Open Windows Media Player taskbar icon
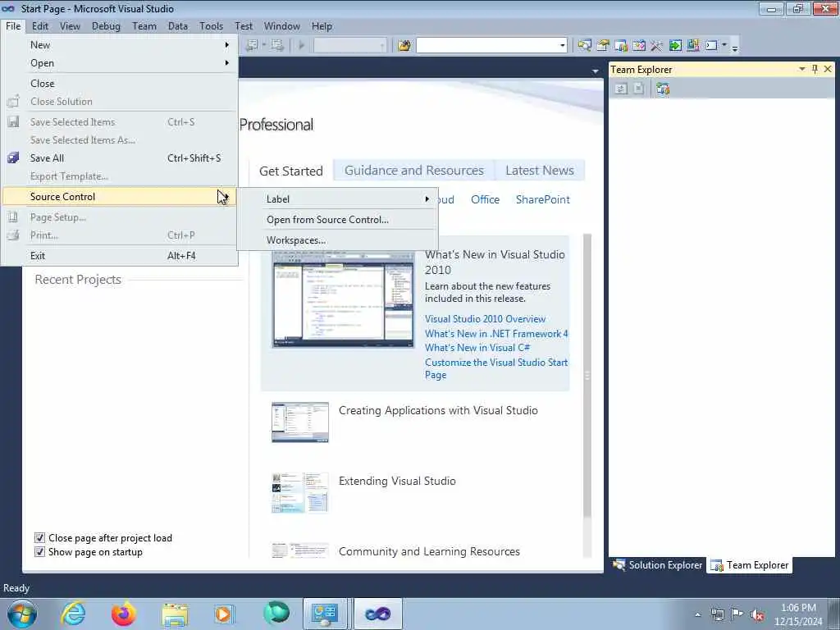The height and width of the screenshot is (630, 840). point(223,614)
